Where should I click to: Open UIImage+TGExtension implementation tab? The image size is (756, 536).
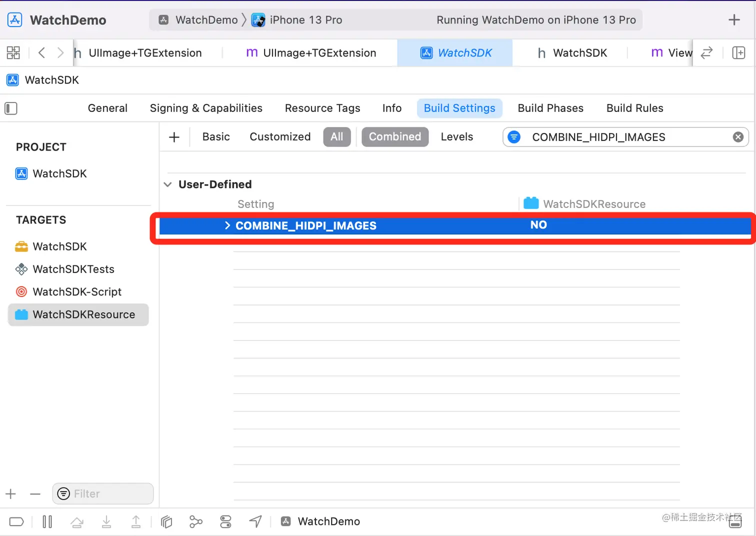311,53
